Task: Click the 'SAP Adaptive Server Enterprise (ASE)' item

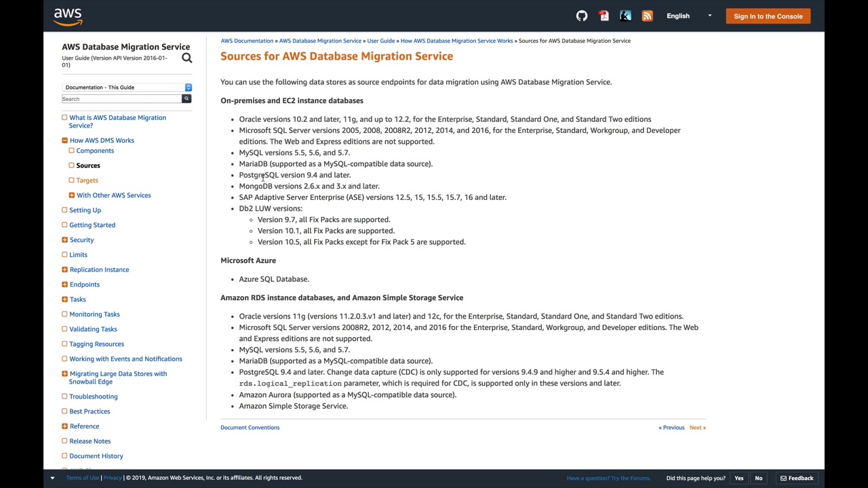Action: 373,197
